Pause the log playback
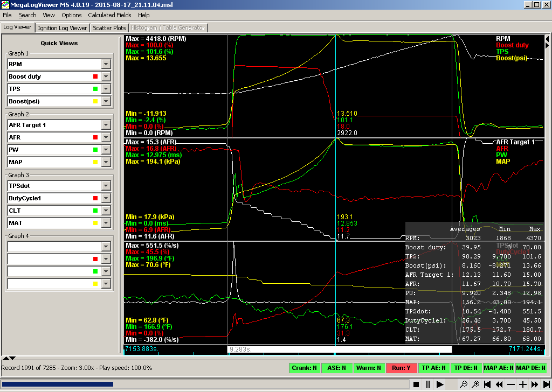The image size is (552, 392). pyautogui.click(x=428, y=384)
